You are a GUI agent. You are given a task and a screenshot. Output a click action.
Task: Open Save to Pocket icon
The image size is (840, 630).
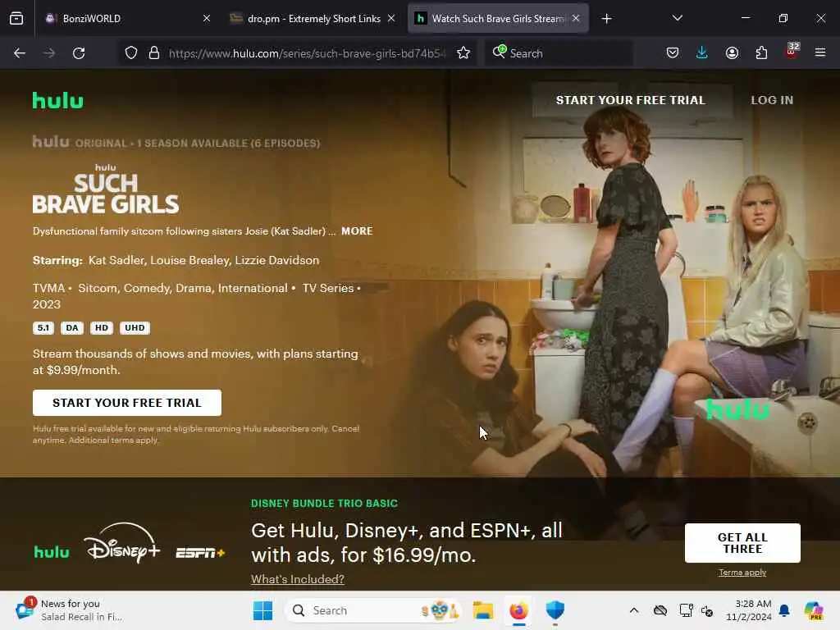[x=673, y=52]
